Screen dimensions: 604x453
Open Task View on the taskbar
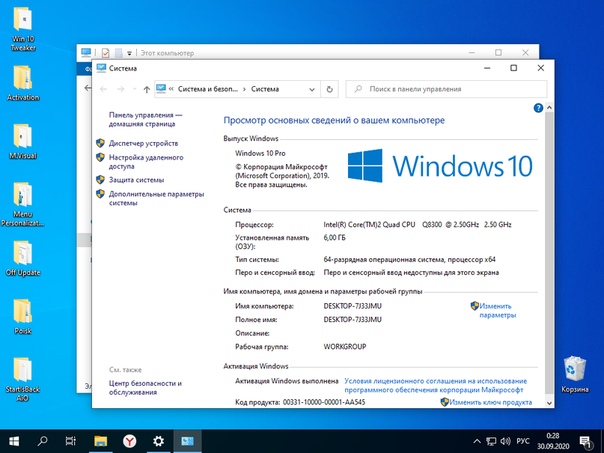[x=71, y=441]
